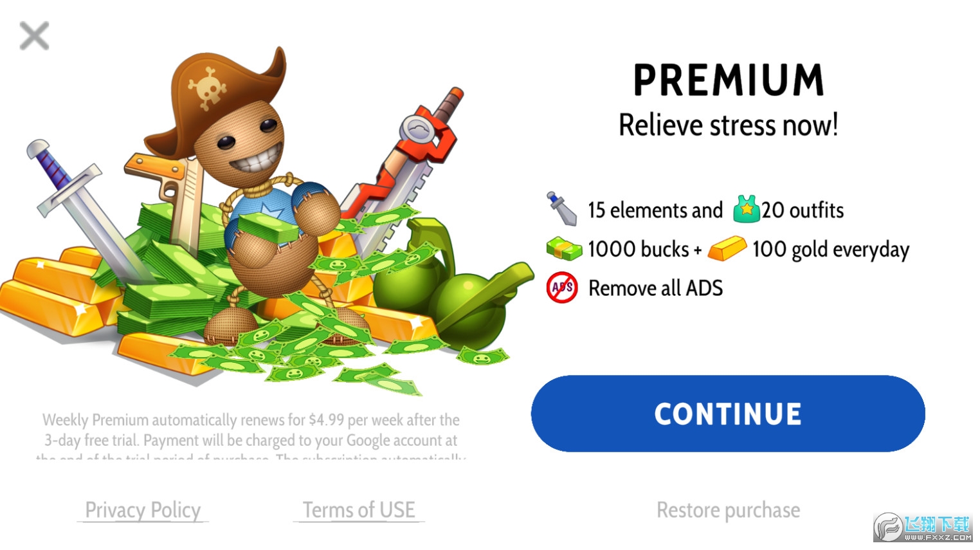Tap the blue CONTINUE button
Viewport: 980px width, 550px height.
[728, 414]
